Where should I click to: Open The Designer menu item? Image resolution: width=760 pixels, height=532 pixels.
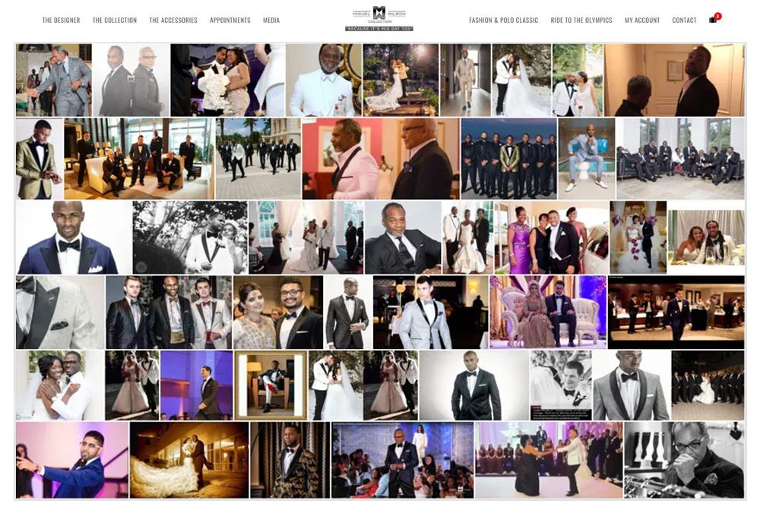pos(61,21)
